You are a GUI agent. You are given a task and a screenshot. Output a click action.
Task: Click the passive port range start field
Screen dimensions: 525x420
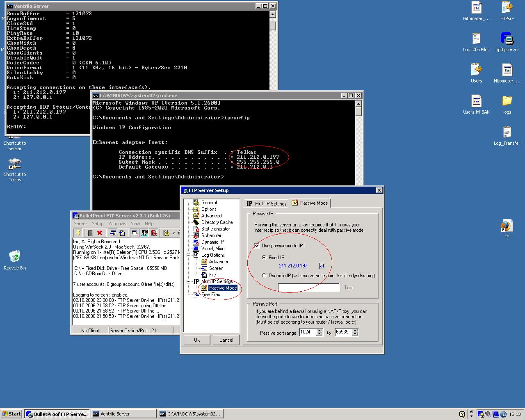tap(308, 332)
